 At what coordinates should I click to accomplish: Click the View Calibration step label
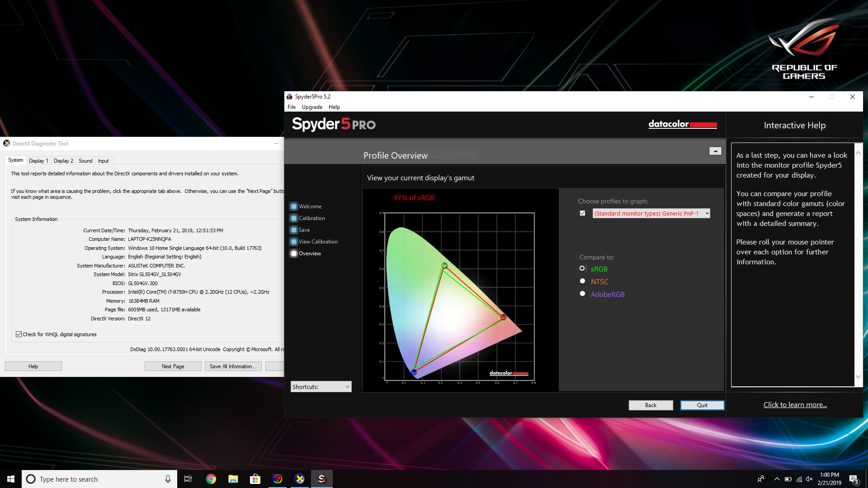pos(318,242)
